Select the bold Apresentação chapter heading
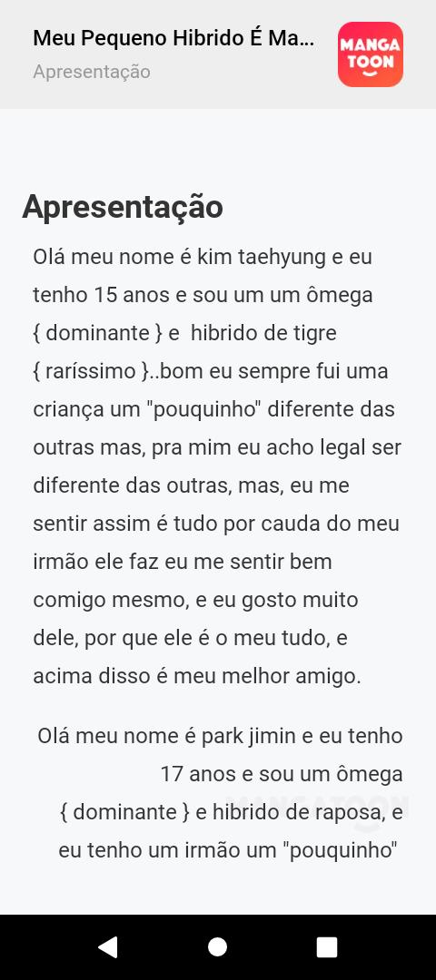The width and height of the screenshot is (436, 980). 123,207
